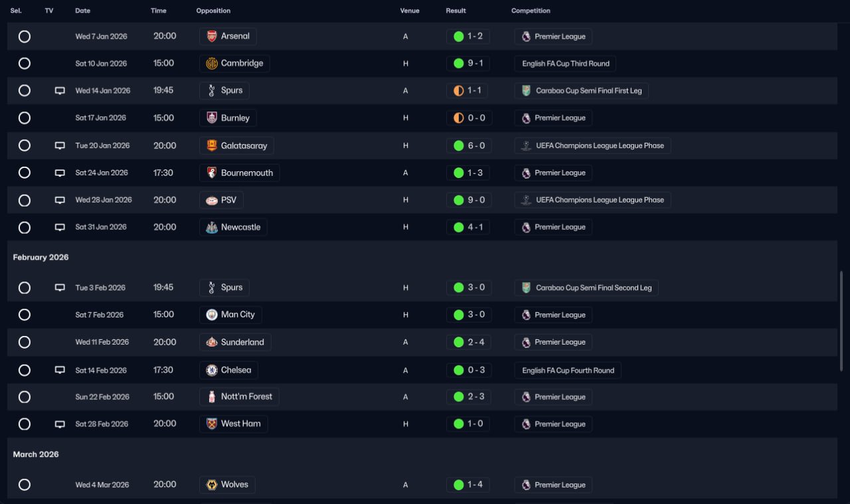The width and height of the screenshot is (850, 504).
Task: Click the Man City club crest
Action: [211, 315]
